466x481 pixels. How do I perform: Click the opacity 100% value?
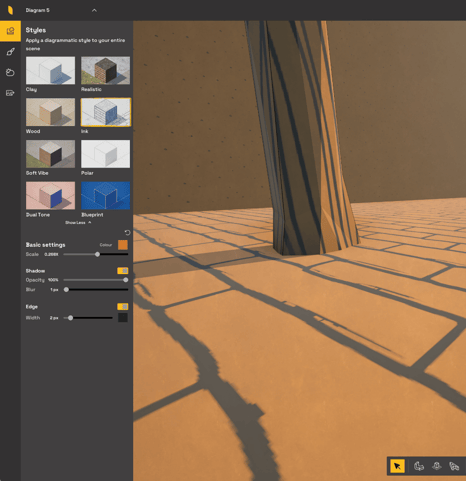53,280
